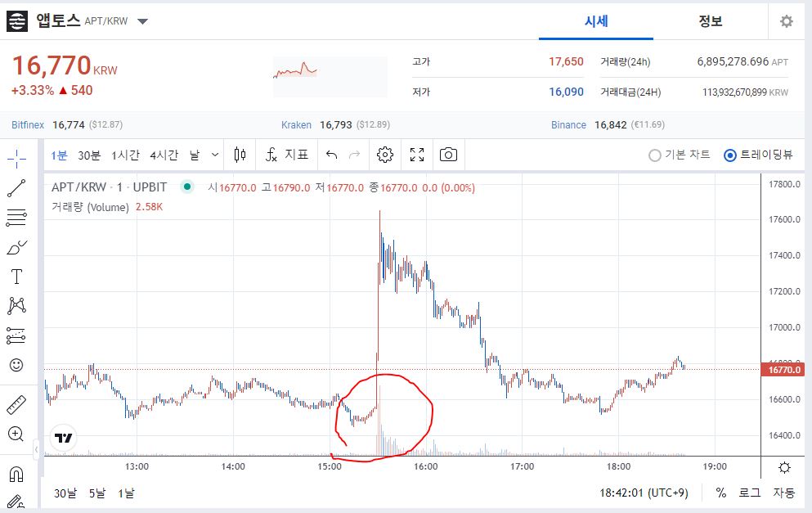Open the candlestick chart style icon

pos(241,154)
